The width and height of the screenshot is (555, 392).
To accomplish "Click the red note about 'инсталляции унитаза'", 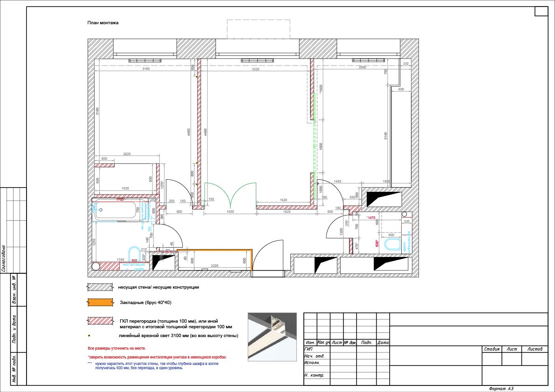I will 157,358.
